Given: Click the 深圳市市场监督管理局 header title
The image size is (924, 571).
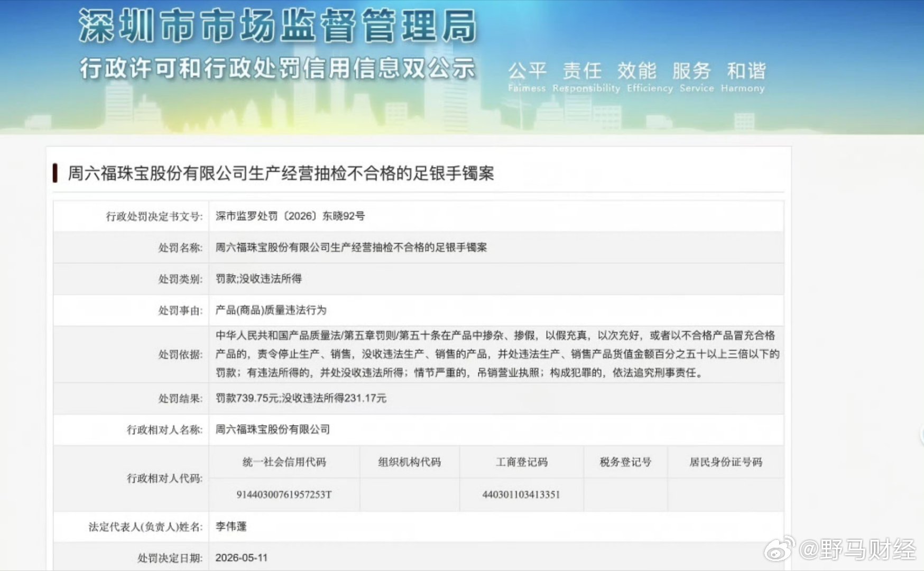Looking at the screenshot, I should 278,25.
